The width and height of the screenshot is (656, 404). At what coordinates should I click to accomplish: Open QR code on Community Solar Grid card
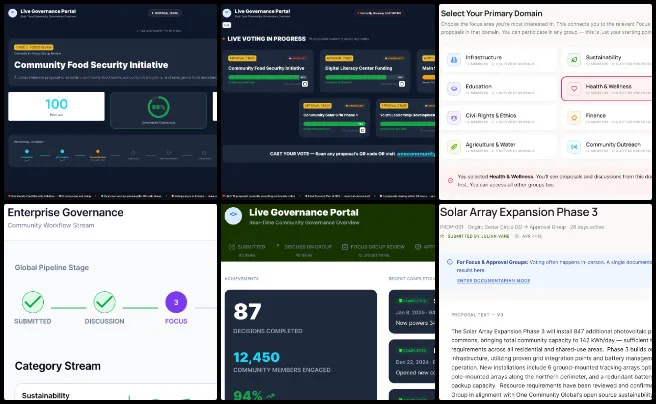362,130
